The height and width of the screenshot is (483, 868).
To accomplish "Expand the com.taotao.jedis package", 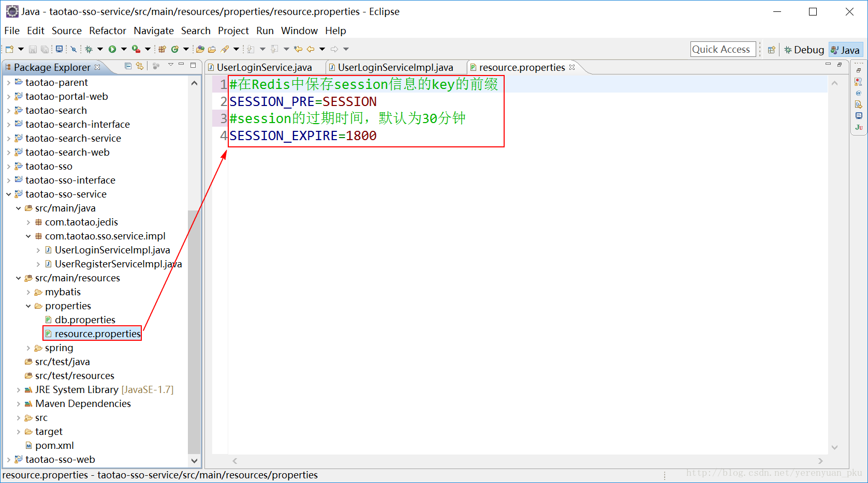I will click(x=28, y=222).
